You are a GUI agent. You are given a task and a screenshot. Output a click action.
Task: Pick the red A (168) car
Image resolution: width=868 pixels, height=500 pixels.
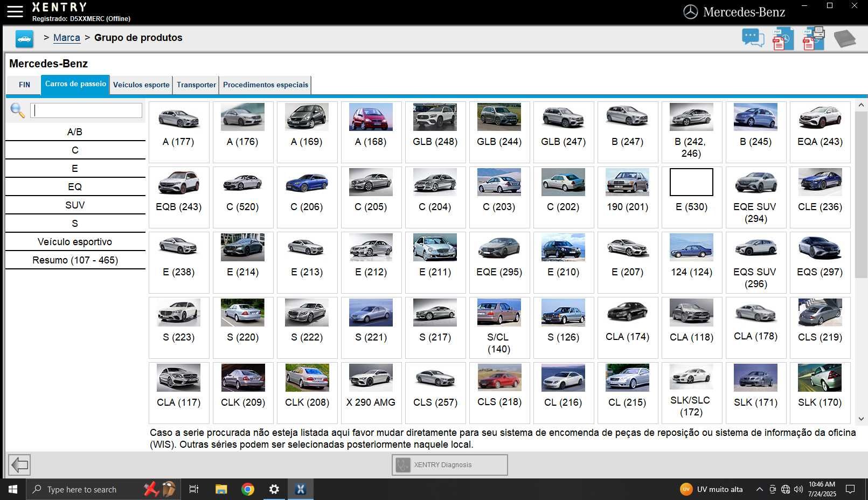pos(371,132)
